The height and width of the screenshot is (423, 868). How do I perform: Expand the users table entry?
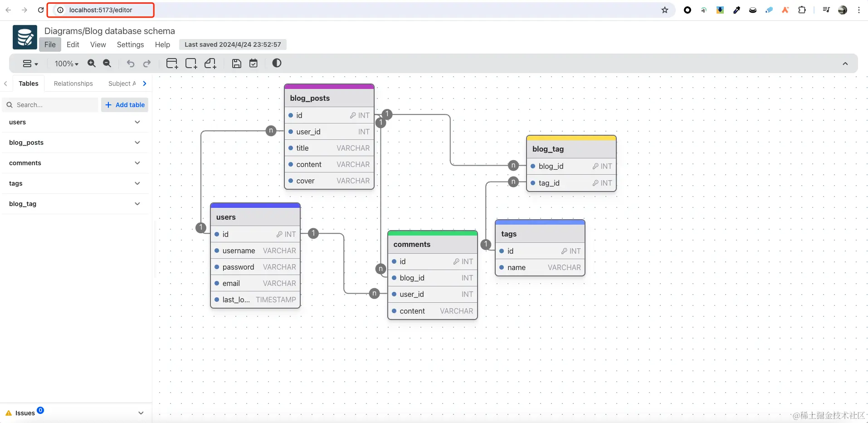[75, 122]
